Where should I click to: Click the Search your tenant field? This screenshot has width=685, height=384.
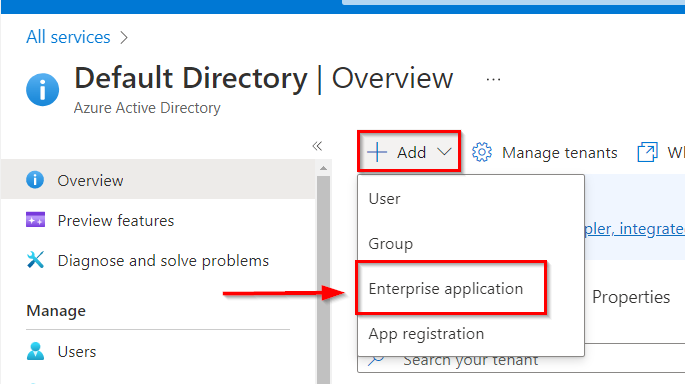pyautogui.click(x=521, y=363)
